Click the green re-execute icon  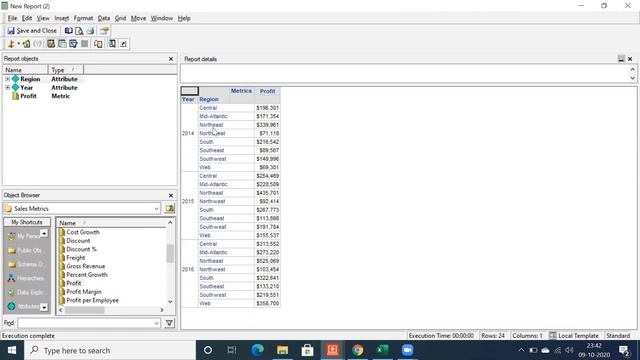point(26,44)
